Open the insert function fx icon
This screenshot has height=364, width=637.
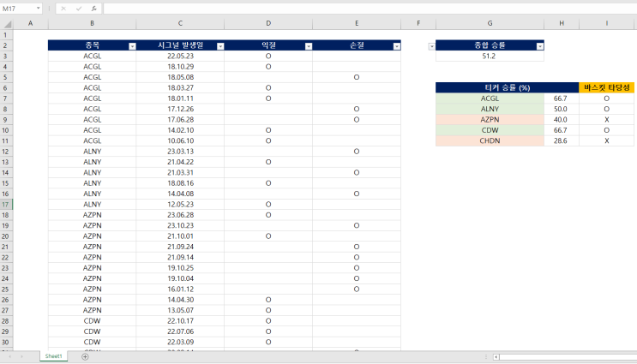coord(93,9)
